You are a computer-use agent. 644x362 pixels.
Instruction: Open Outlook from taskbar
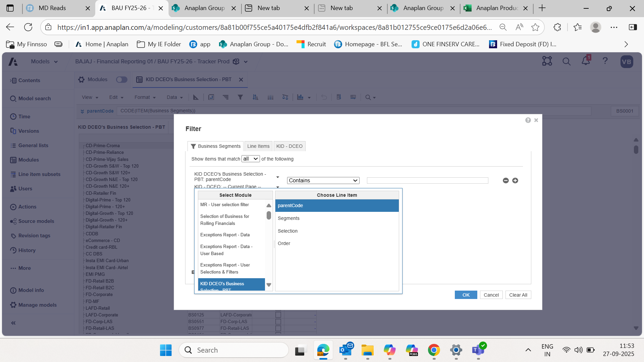345,350
